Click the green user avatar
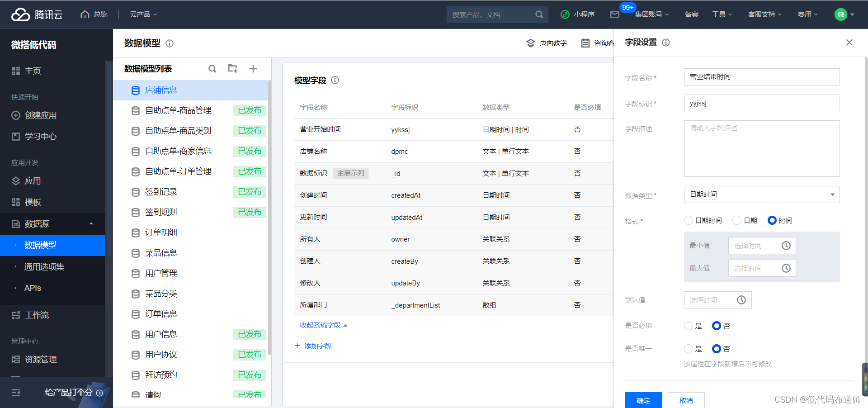Screen dimensions: 868x408 (x=840, y=14)
